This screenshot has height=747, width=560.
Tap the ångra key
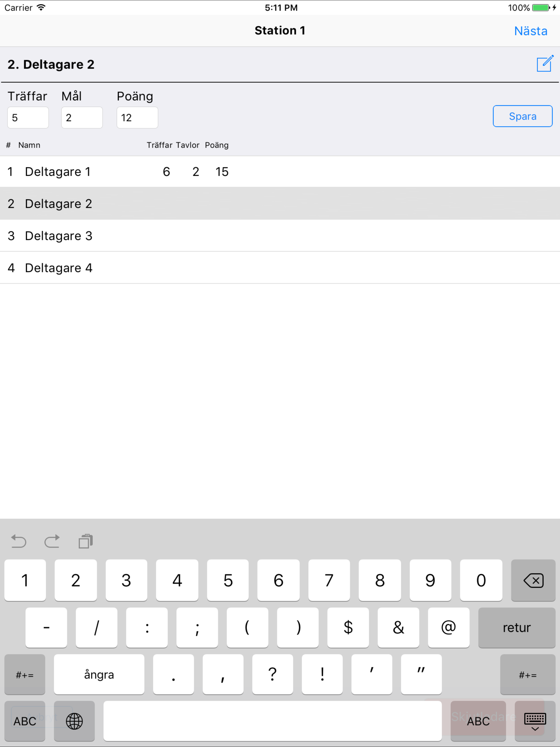tap(99, 674)
